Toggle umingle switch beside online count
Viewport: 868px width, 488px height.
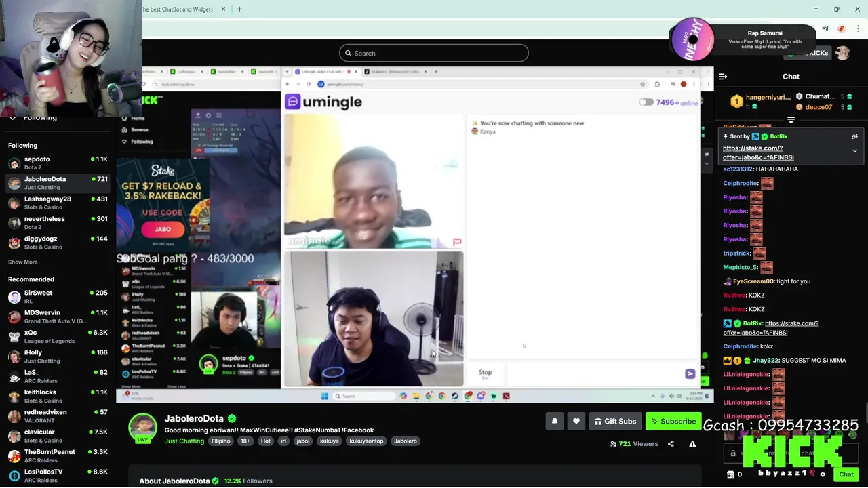click(646, 102)
